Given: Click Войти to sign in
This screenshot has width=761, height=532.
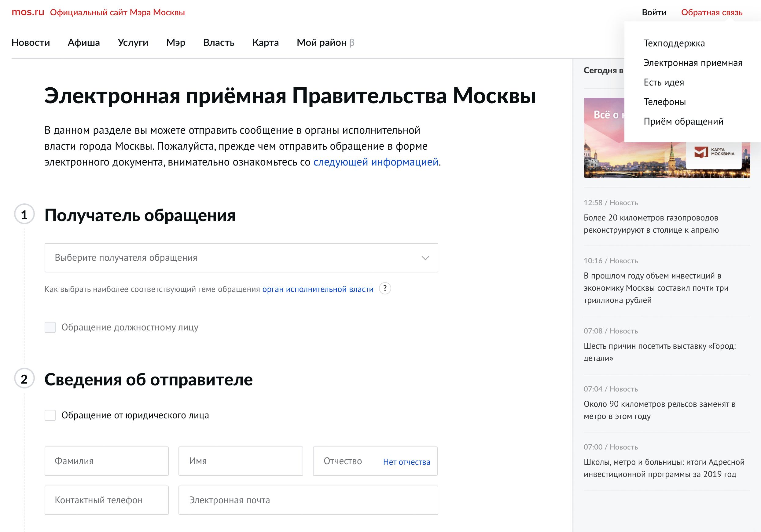Looking at the screenshot, I should coord(654,12).
